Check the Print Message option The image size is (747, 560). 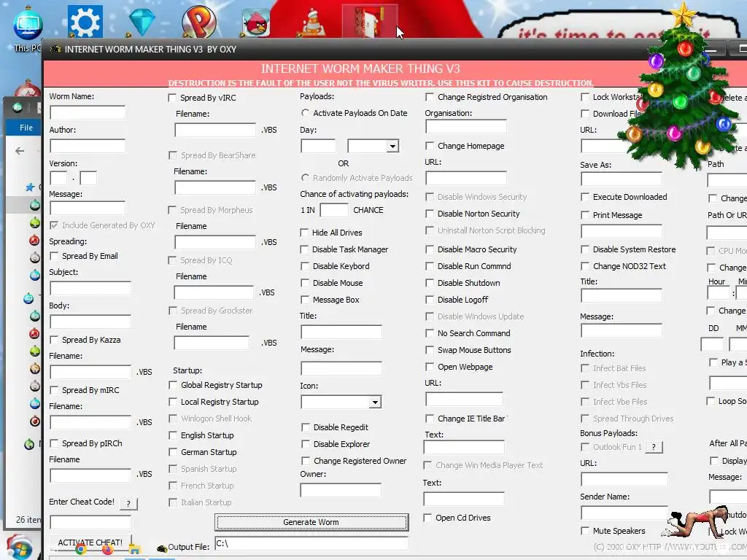point(585,215)
